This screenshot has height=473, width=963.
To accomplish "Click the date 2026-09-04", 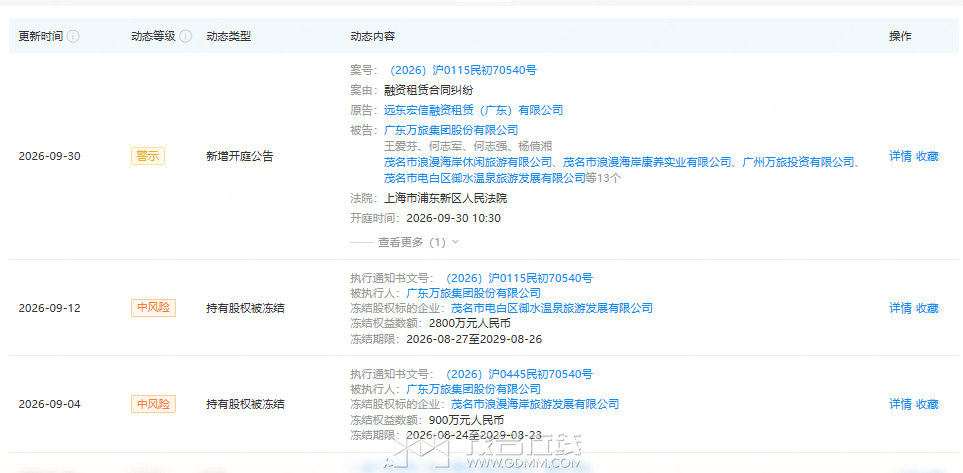I will click(50, 404).
